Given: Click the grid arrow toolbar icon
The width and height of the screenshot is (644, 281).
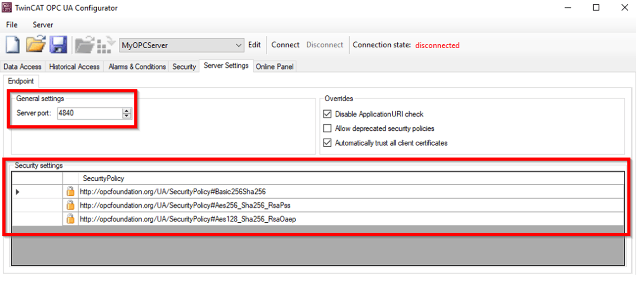Looking at the screenshot, I should point(106,45).
